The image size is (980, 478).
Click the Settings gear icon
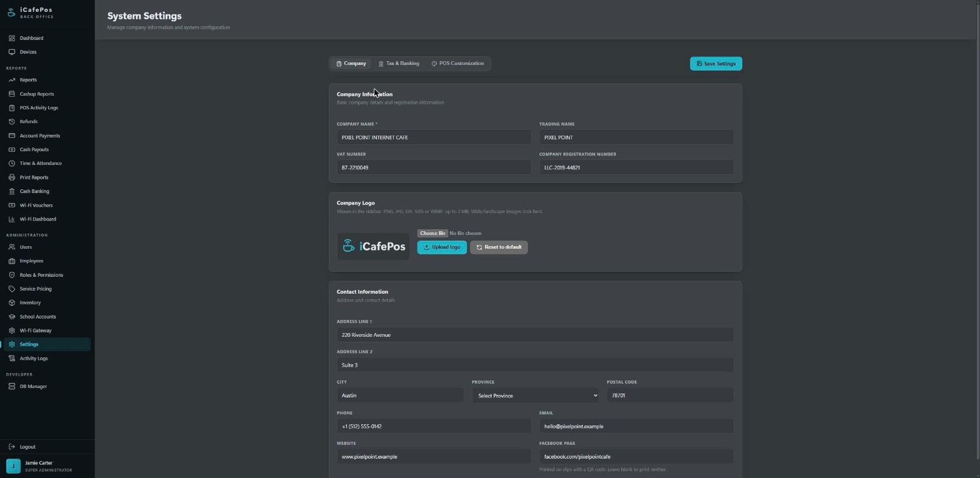[x=12, y=344]
